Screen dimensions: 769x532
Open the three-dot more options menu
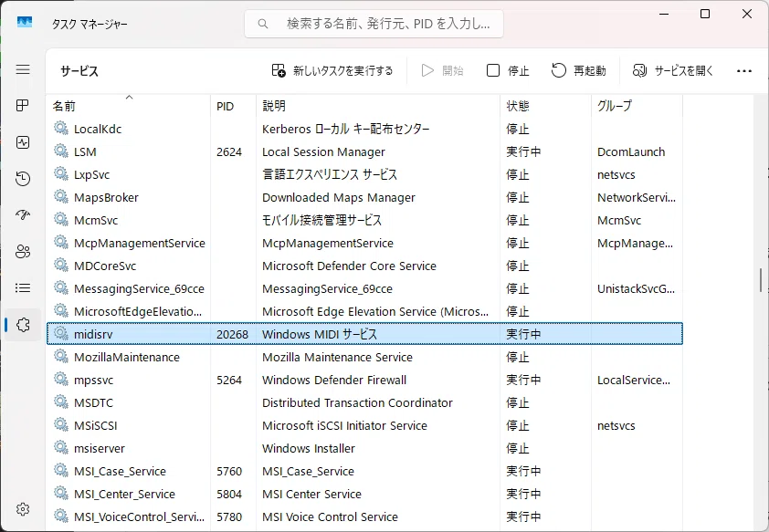744,71
